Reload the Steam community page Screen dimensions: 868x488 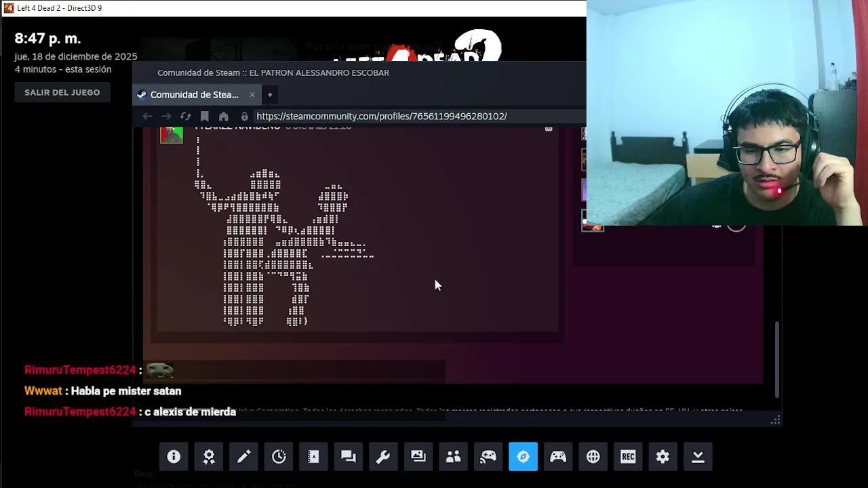(x=185, y=117)
